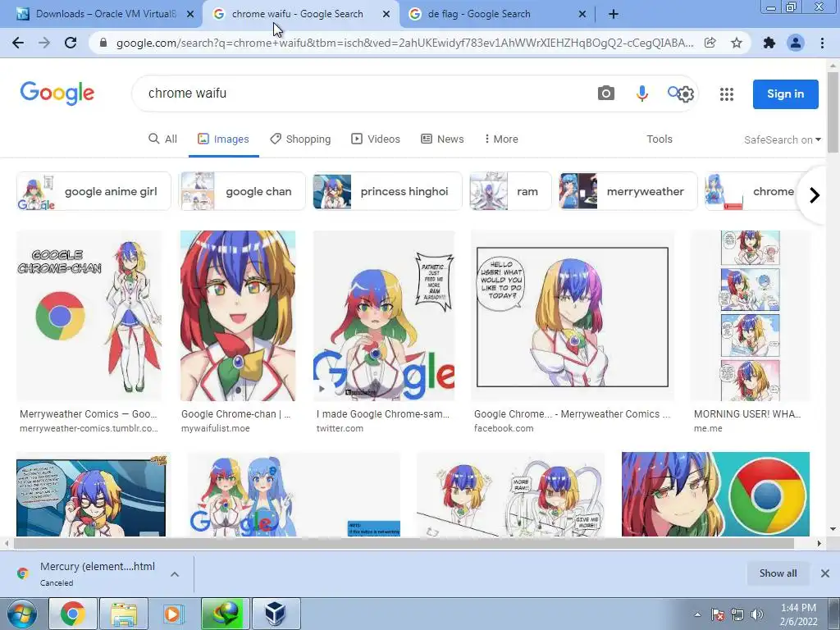Image resolution: width=840 pixels, height=630 pixels.
Task: Select the google chan suggestion chip
Action: (x=242, y=191)
